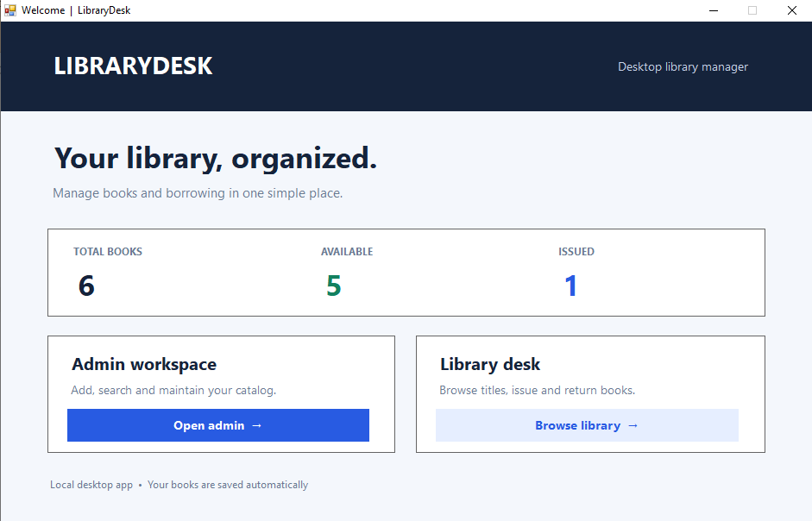Image resolution: width=812 pixels, height=521 pixels.
Task: Click the ISSUED label
Action: 576,252
